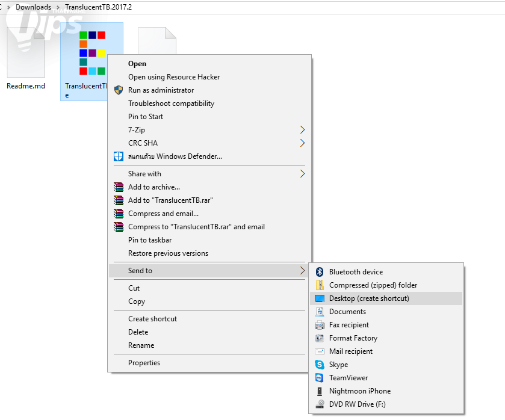505x420 pixels.
Task: Click the Run as administrator shield icon
Action: (x=119, y=90)
